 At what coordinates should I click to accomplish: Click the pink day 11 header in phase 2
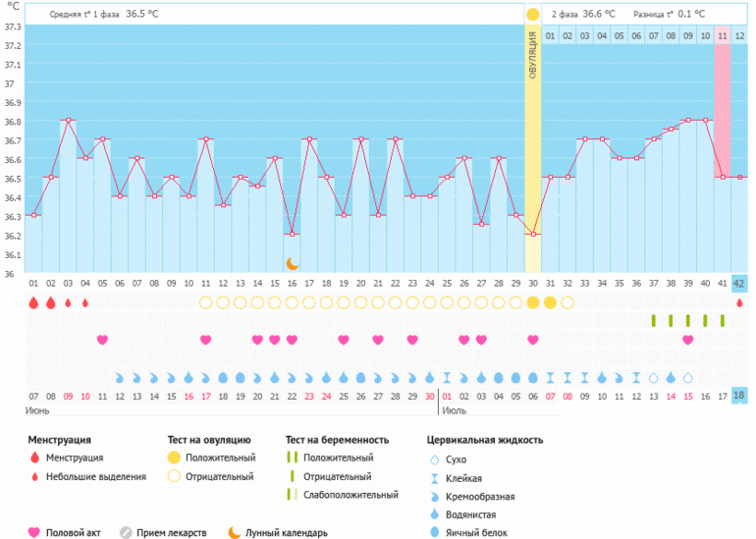coord(722,36)
